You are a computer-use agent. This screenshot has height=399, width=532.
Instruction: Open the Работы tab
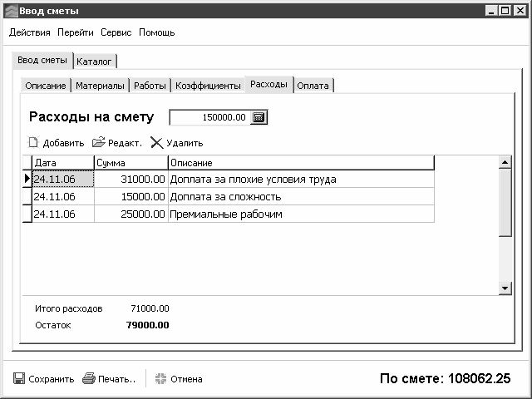(x=150, y=86)
